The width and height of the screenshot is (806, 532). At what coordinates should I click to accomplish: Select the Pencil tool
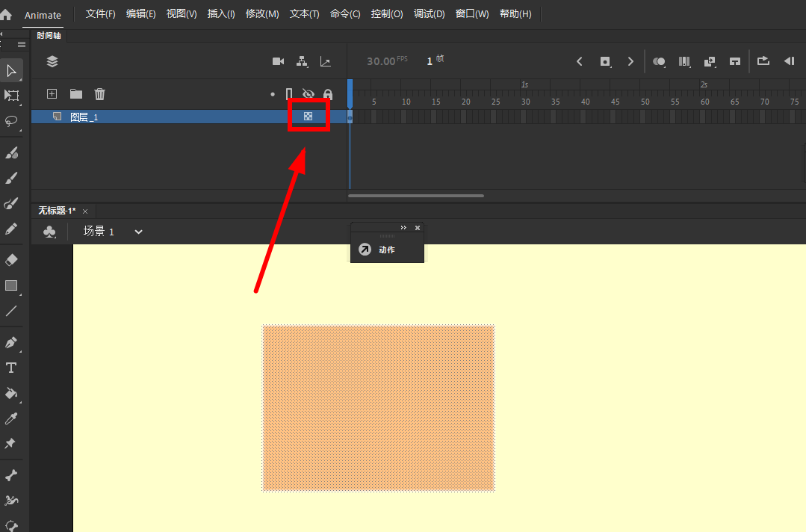pyautogui.click(x=11, y=229)
